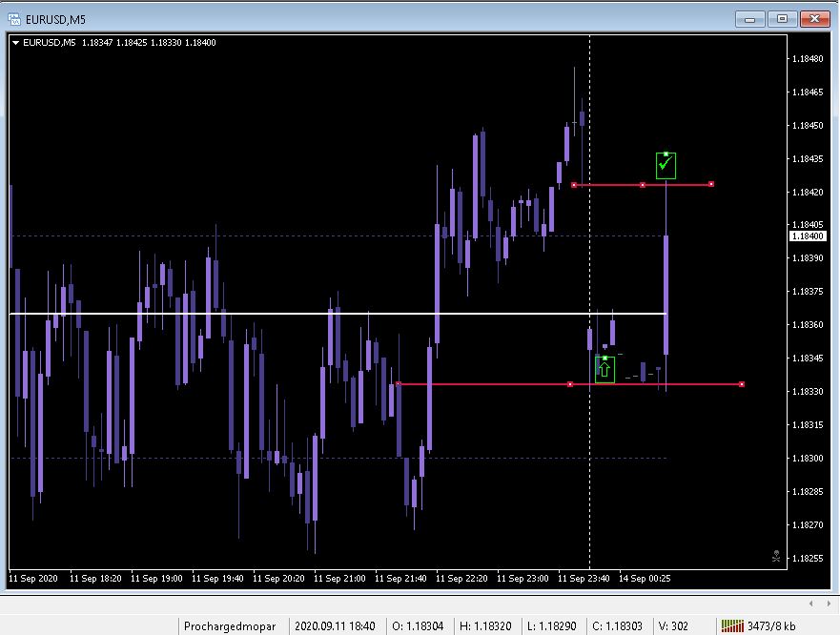The height and width of the screenshot is (635, 840).
Task: Click the connection status bars icon
Action: [x=732, y=625]
